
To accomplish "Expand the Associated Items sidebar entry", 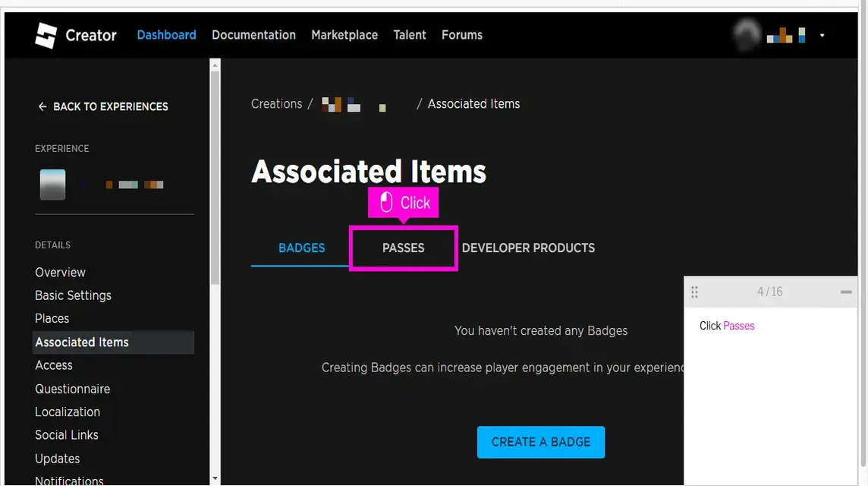I will point(82,342).
